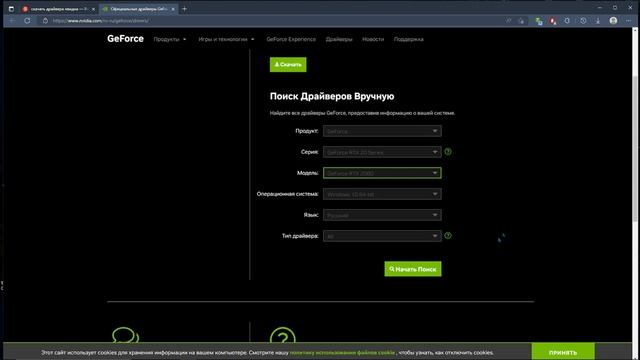Image resolution: width=640 pixels, height=360 pixels.
Task: Open a new browser tab with plus icon
Action: click(x=184, y=9)
